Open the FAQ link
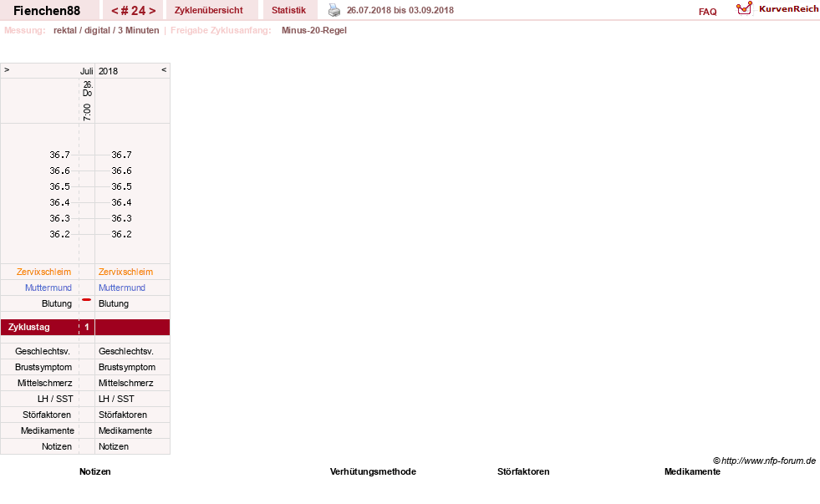The image size is (820, 504). click(x=707, y=12)
